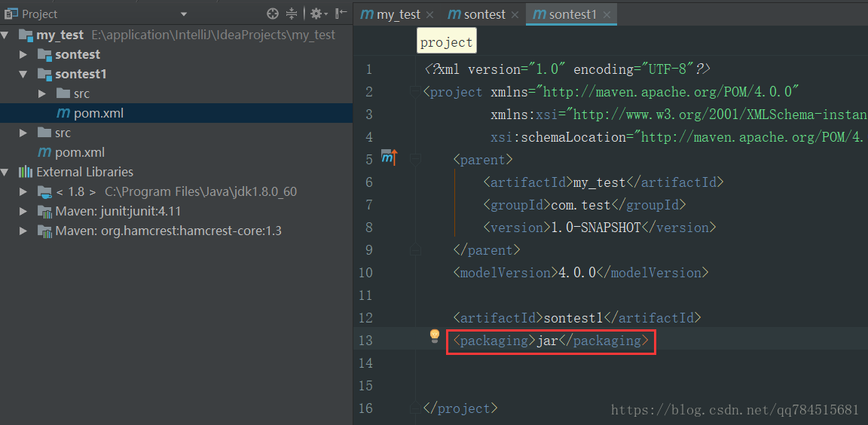Click the Maven icon on sontest1 tab
This screenshot has height=425, width=868.
[539, 14]
